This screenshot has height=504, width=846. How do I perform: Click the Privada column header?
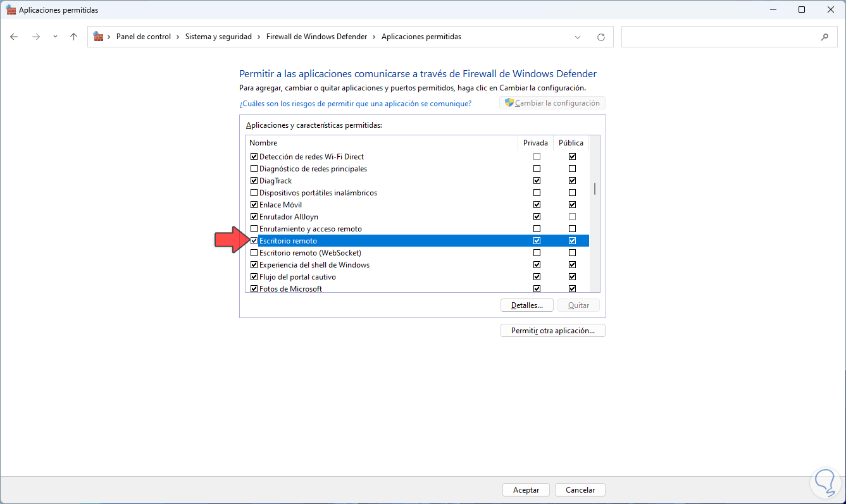[x=535, y=143]
